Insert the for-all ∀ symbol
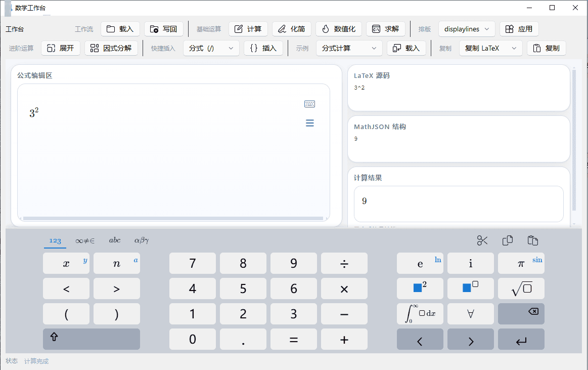This screenshot has width=588, height=370. pyautogui.click(x=470, y=314)
